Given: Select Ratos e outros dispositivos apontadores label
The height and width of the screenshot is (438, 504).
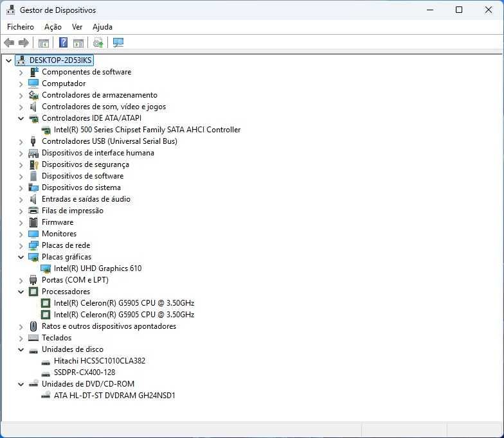Looking at the screenshot, I should click(109, 326).
